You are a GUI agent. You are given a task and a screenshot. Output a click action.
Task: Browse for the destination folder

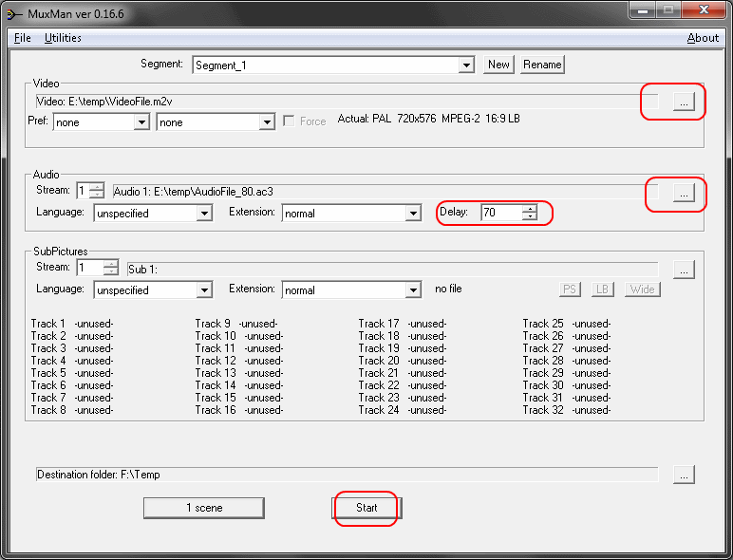[x=684, y=475]
